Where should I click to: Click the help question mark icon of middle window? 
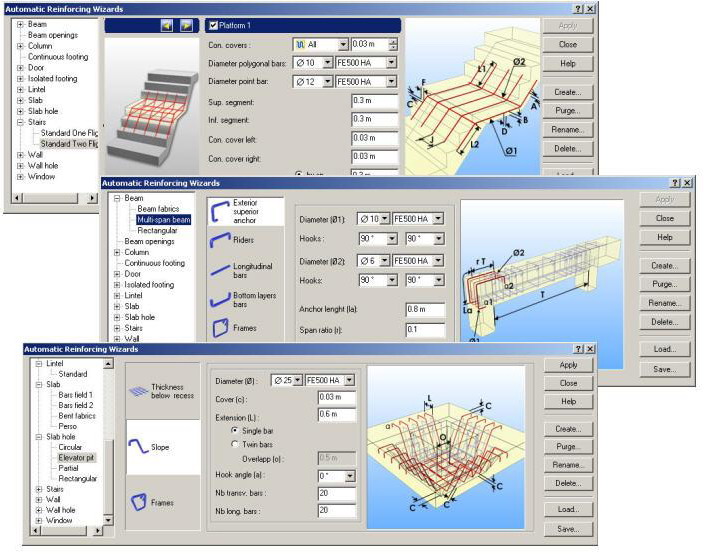tap(676, 183)
